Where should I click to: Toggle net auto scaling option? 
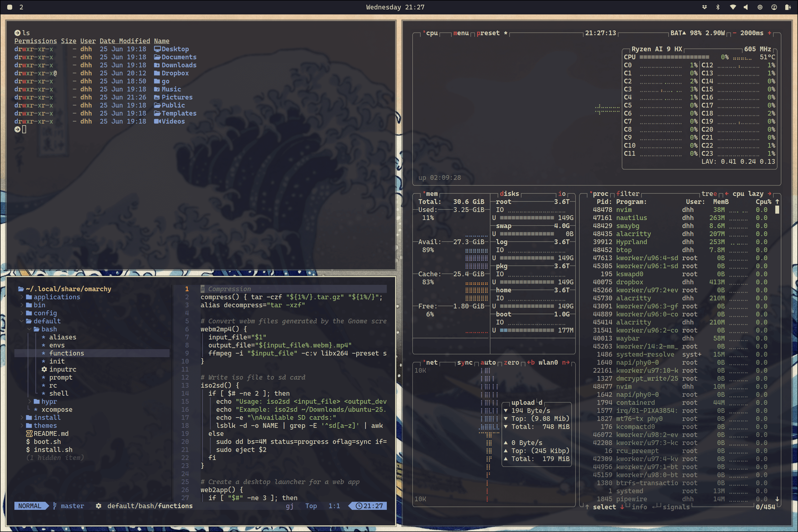tap(488, 362)
